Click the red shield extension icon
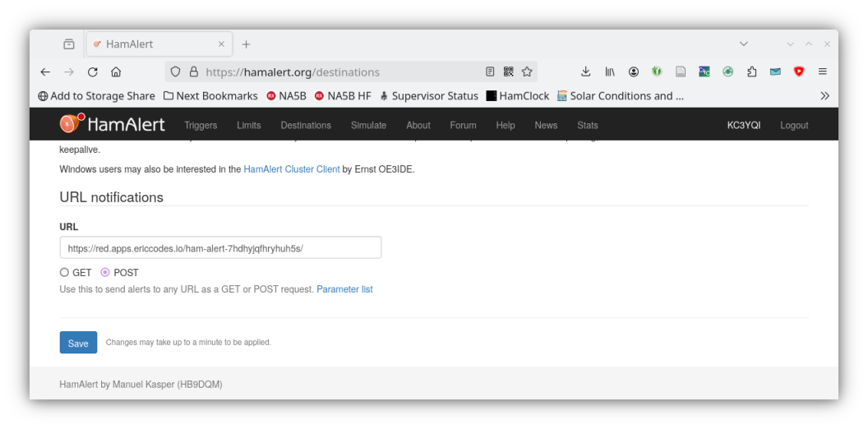This screenshot has width=868, height=429. [799, 71]
